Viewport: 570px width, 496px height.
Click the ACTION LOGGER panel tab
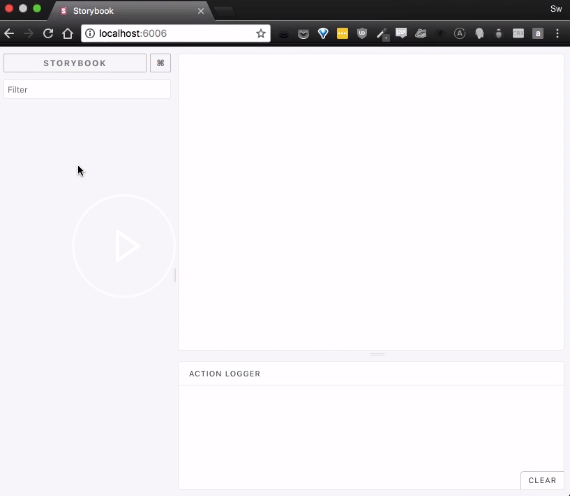(x=225, y=374)
